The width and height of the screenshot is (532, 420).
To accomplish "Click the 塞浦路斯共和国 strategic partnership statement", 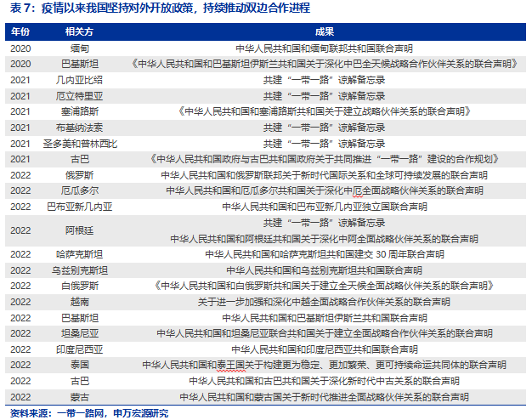I will pyautogui.click(x=325, y=111).
